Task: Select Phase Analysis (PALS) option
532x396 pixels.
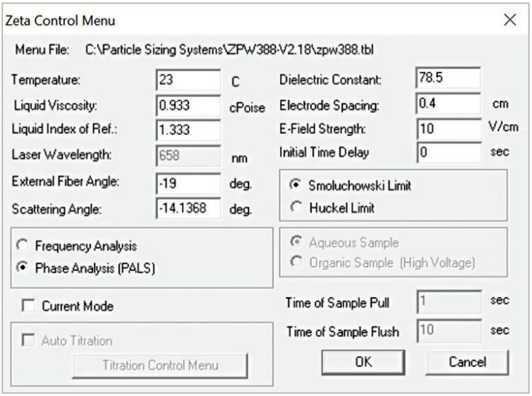Action: click(25, 266)
